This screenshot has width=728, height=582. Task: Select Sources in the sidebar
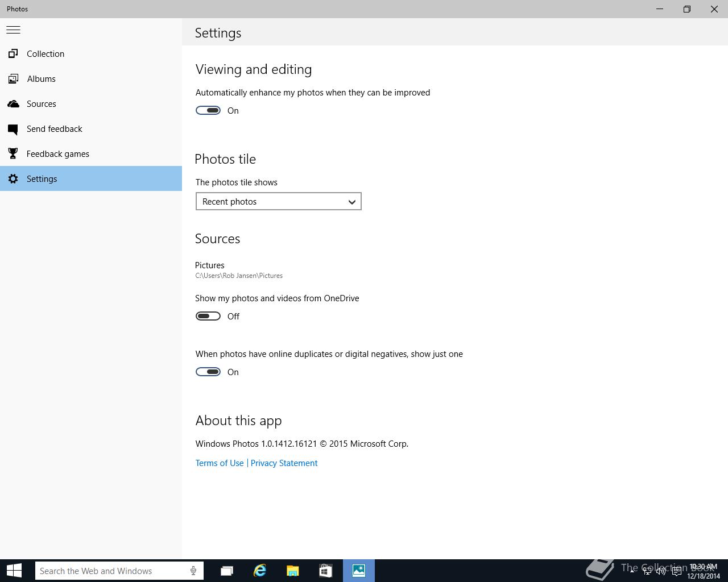pos(91,103)
